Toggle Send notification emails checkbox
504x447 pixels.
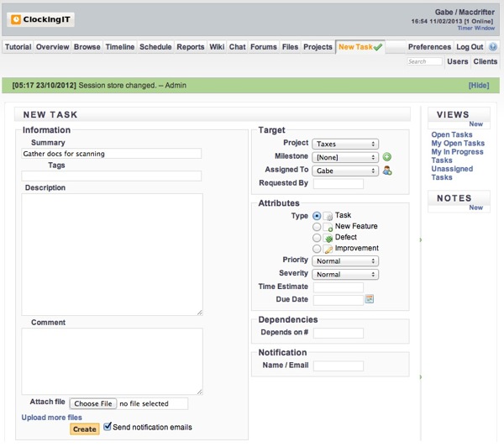[x=108, y=428]
